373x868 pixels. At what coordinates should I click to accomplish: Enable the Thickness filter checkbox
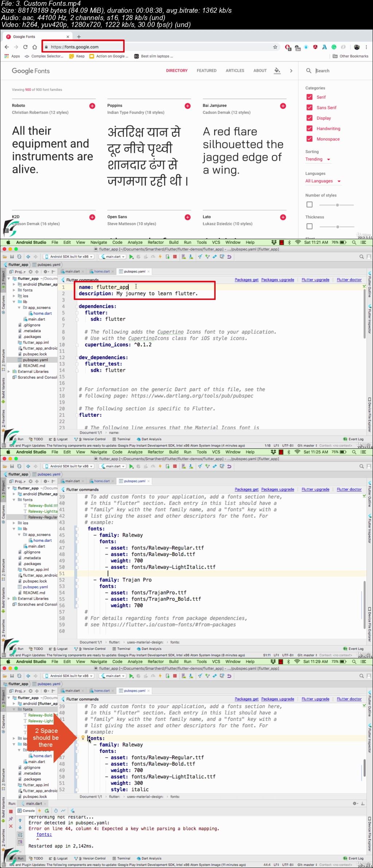click(x=309, y=226)
